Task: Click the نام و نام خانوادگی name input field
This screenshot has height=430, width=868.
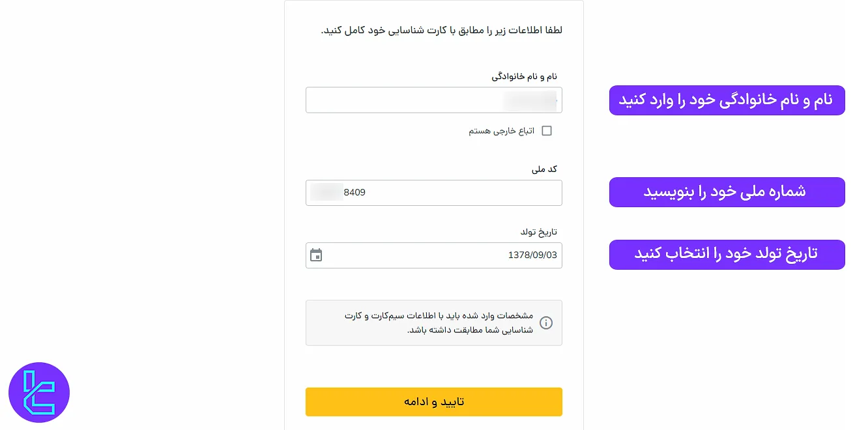Action: (x=434, y=100)
